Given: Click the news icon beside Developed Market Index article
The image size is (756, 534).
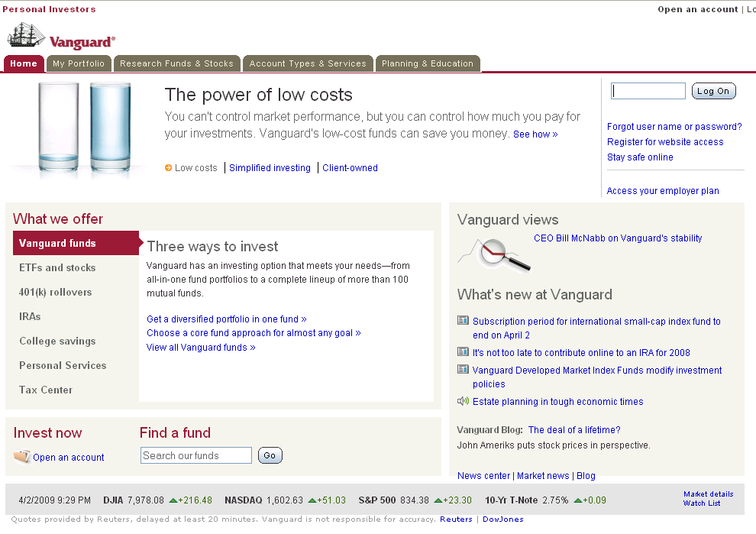Looking at the screenshot, I should pos(463,369).
